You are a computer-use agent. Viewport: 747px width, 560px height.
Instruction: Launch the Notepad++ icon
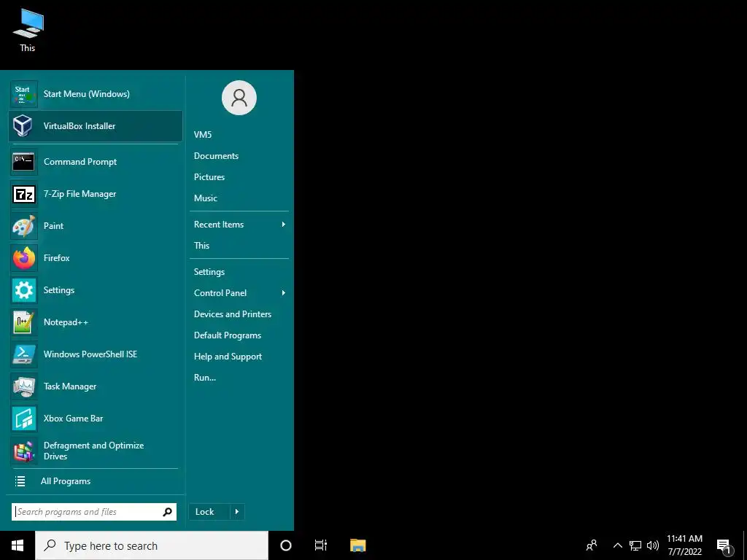[x=24, y=322]
